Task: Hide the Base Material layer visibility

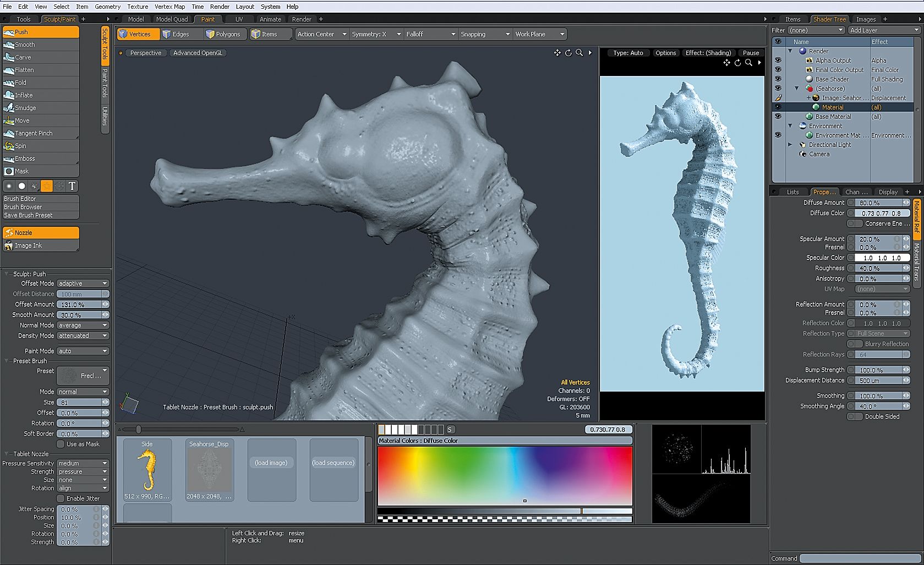Action: pyautogui.click(x=778, y=117)
